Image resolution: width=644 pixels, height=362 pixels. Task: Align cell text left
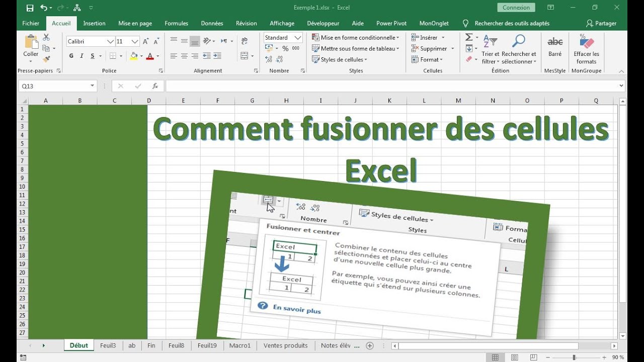(x=174, y=56)
